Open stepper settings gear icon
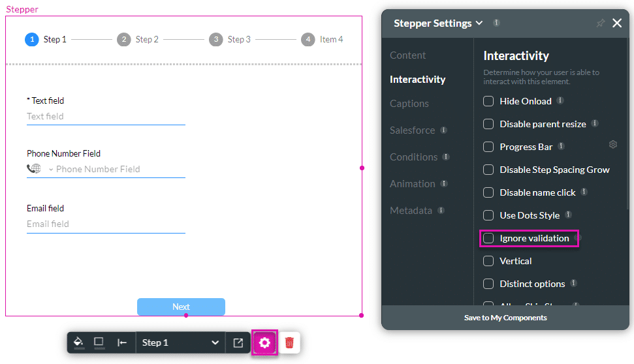 pyautogui.click(x=264, y=343)
